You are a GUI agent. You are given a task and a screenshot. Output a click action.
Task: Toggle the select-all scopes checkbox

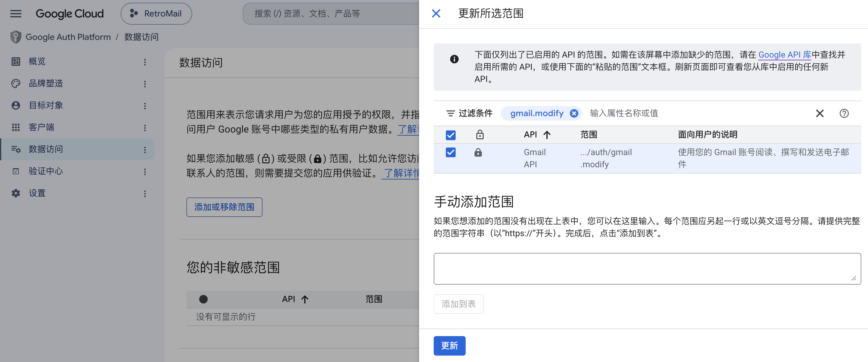[x=450, y=135]
